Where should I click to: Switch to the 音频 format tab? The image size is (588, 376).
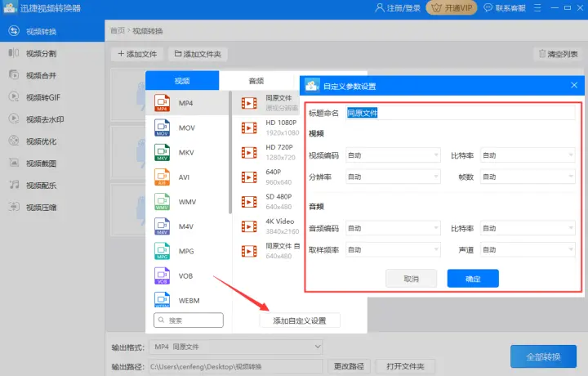(x=256, y=80)
